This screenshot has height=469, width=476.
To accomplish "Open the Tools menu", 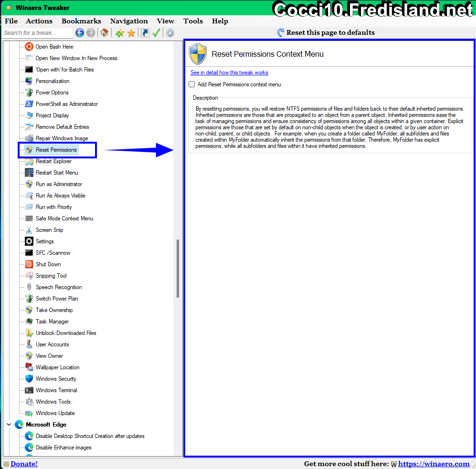I will 193,21.
